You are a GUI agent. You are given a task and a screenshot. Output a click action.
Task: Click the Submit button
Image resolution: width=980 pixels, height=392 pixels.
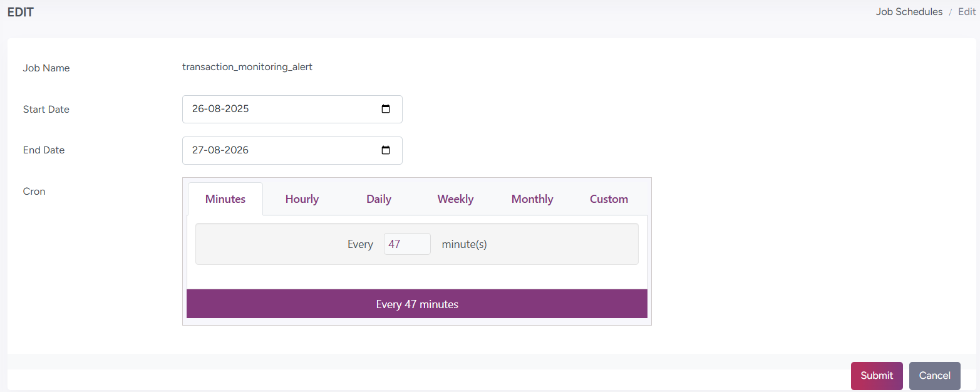coord(876,376)
